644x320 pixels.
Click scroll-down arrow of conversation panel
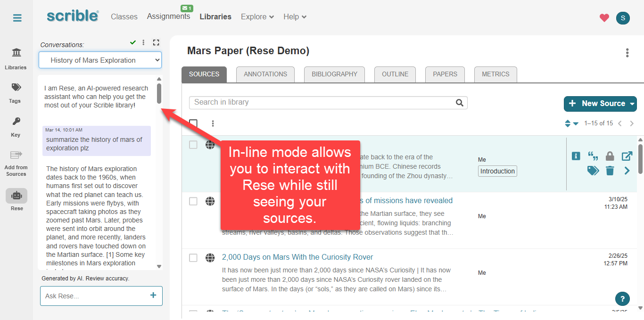click(159, 266)
